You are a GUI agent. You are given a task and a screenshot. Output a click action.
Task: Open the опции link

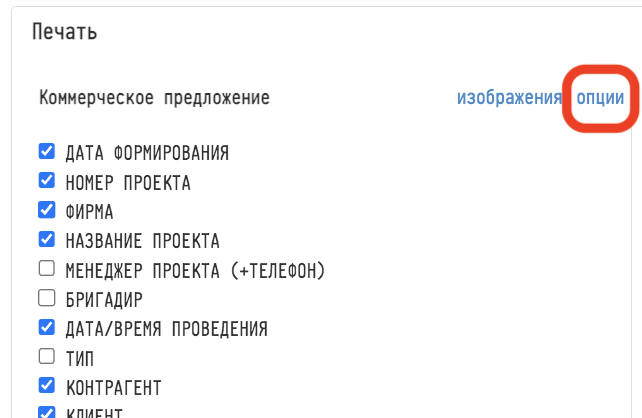pos(600,97)
